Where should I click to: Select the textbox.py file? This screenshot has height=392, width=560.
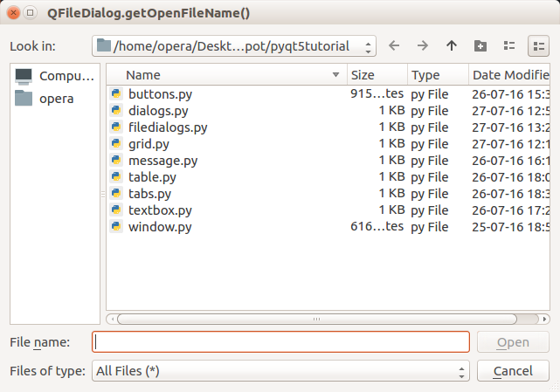pyautogui.click(x=160, y=210)
